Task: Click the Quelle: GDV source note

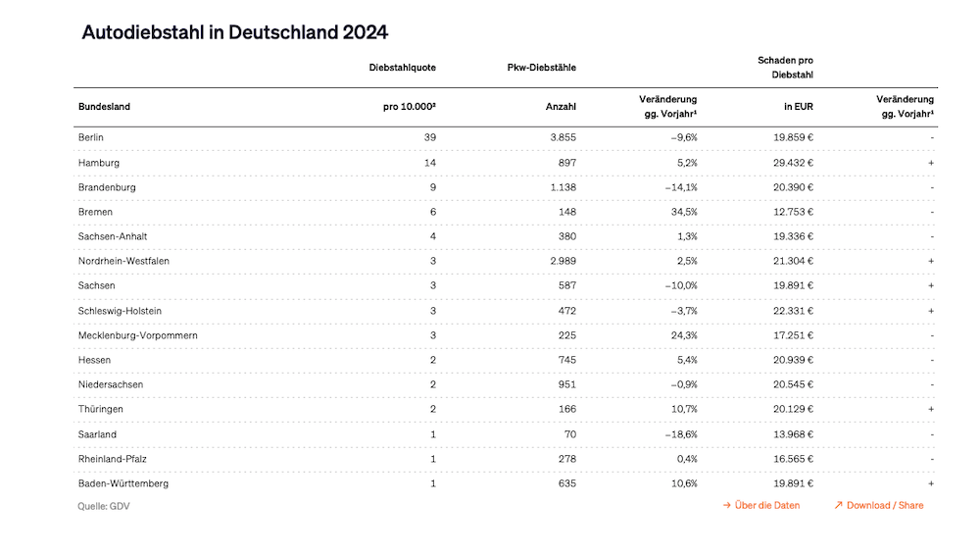Action: coord(104,506)
